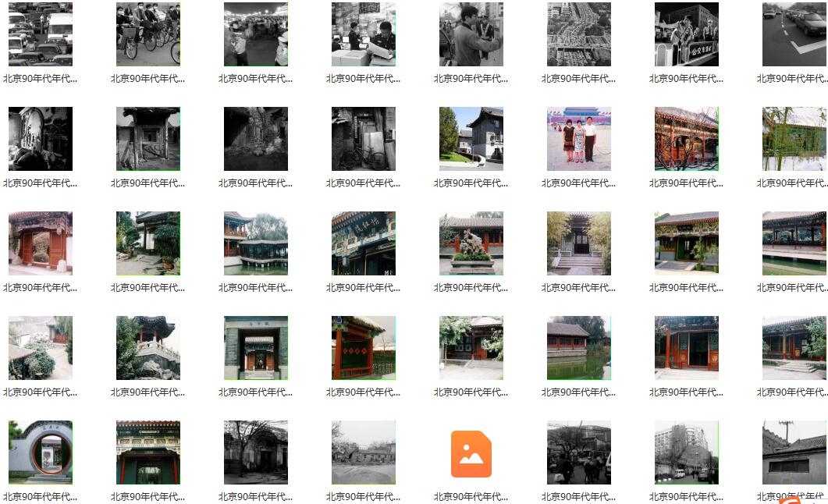Open the bamboo-flanked stairway entrance photo

(579, 243)
